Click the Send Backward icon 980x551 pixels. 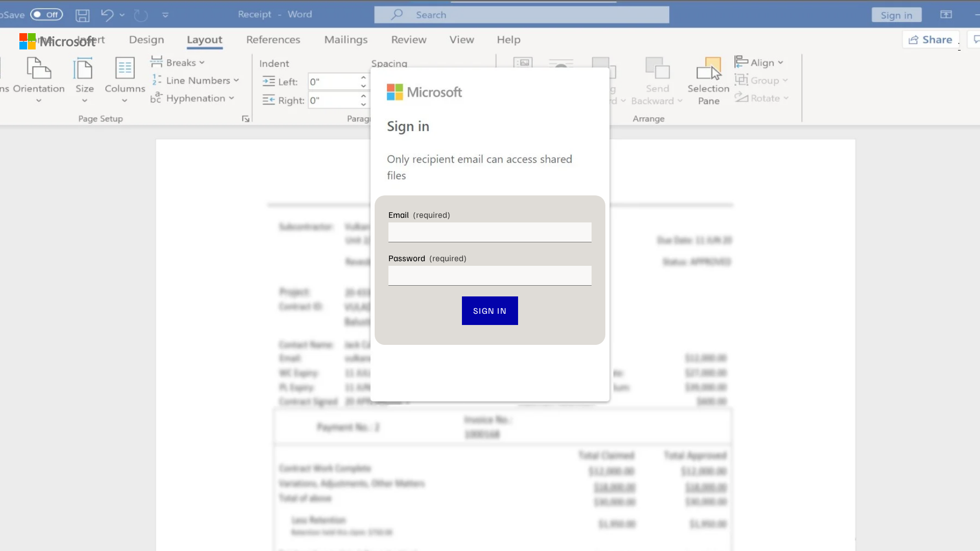pos(657,68)
